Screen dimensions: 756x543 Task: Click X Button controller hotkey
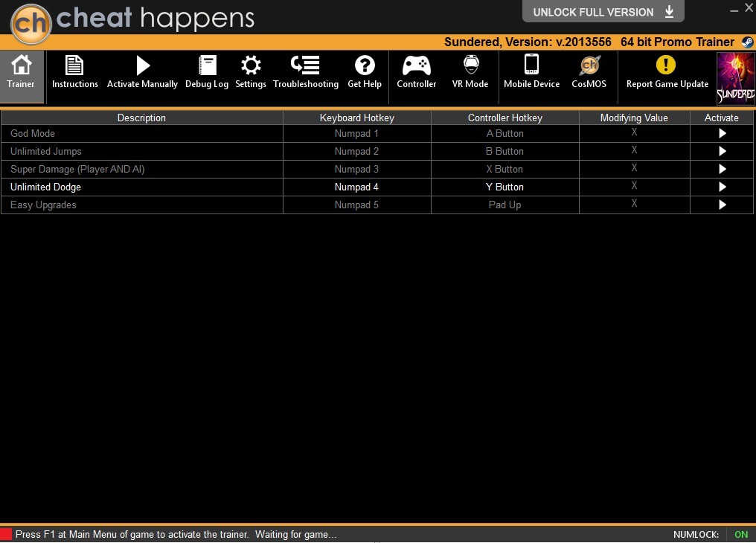[x=504, y=169]
